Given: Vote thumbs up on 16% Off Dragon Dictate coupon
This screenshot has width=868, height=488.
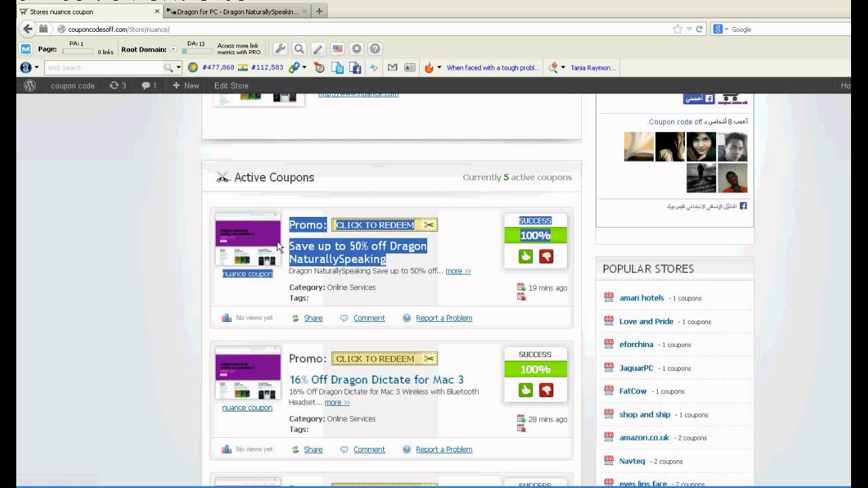Looking at the screenshot, I should pyautogui.click(x=526, y=390).
